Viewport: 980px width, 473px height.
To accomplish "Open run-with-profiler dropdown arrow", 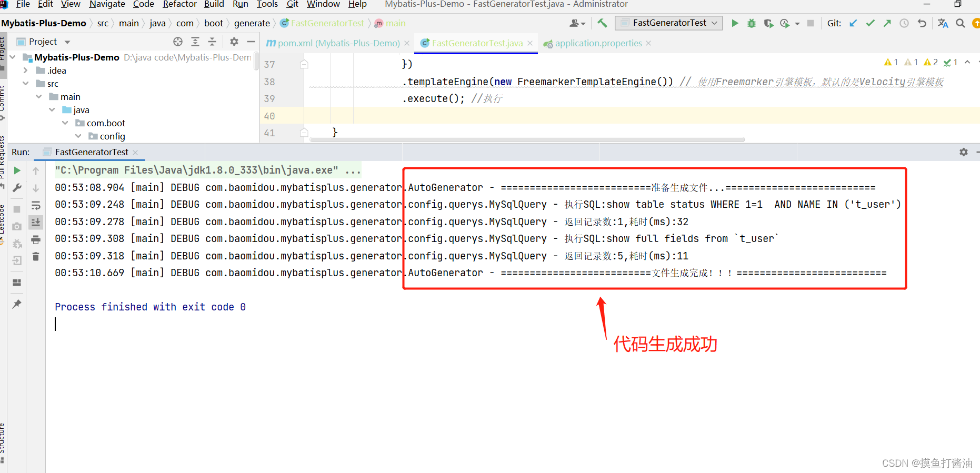I will tap(797, 24).
